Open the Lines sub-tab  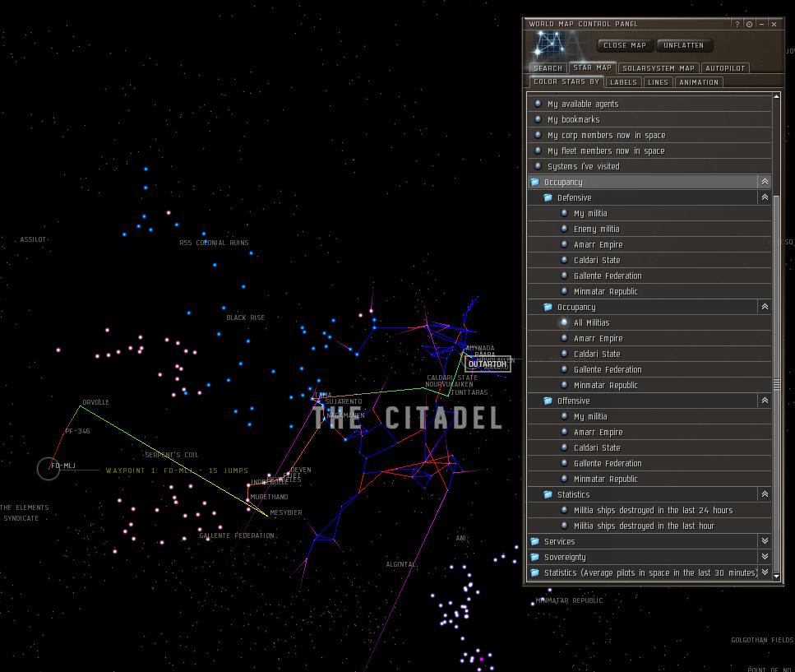[x=658, y=82]
